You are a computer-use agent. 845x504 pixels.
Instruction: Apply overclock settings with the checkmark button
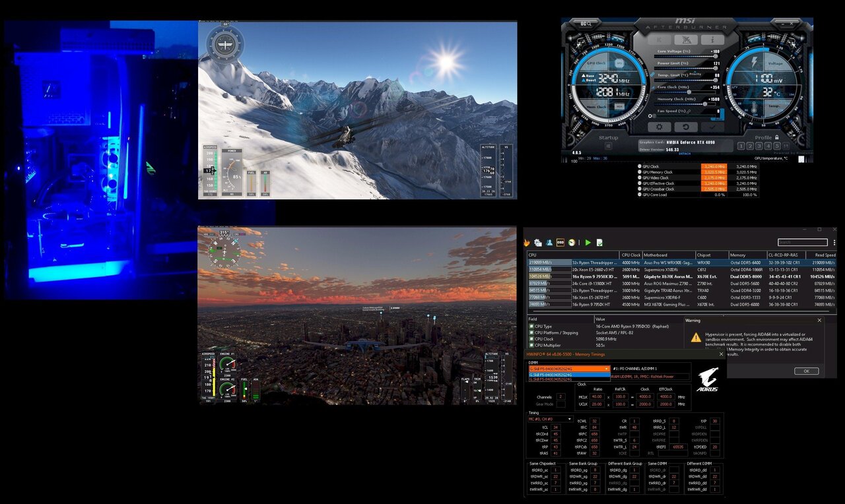pyautogui.click(x=712, y=127)
